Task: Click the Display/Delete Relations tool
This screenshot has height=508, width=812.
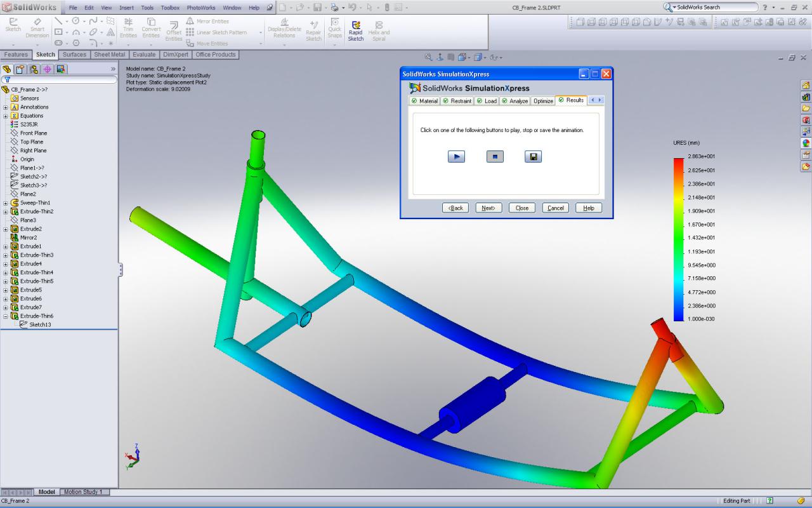Action: click(x=284, y=29)
